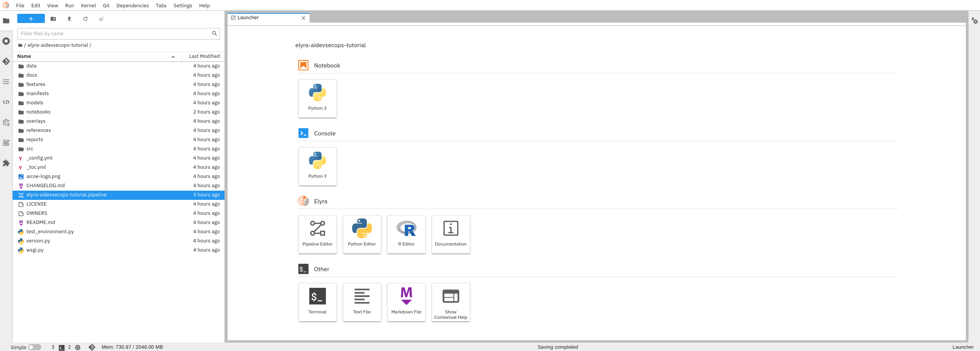Sort files by Last Modified column
This screenshot has height=351, width=980.
(x=203, y=56)
